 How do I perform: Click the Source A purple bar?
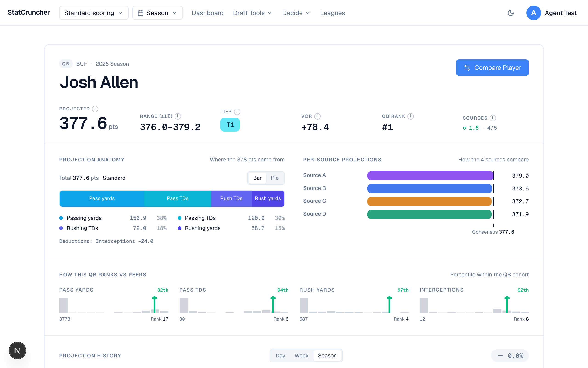click(430, 175)
